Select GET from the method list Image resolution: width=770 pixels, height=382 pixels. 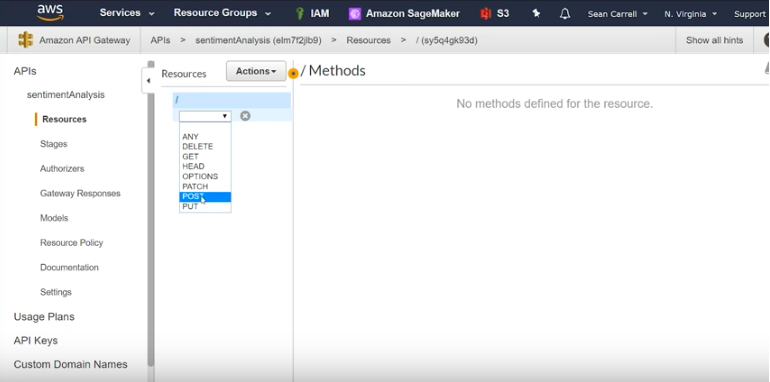tap(205, 156)
